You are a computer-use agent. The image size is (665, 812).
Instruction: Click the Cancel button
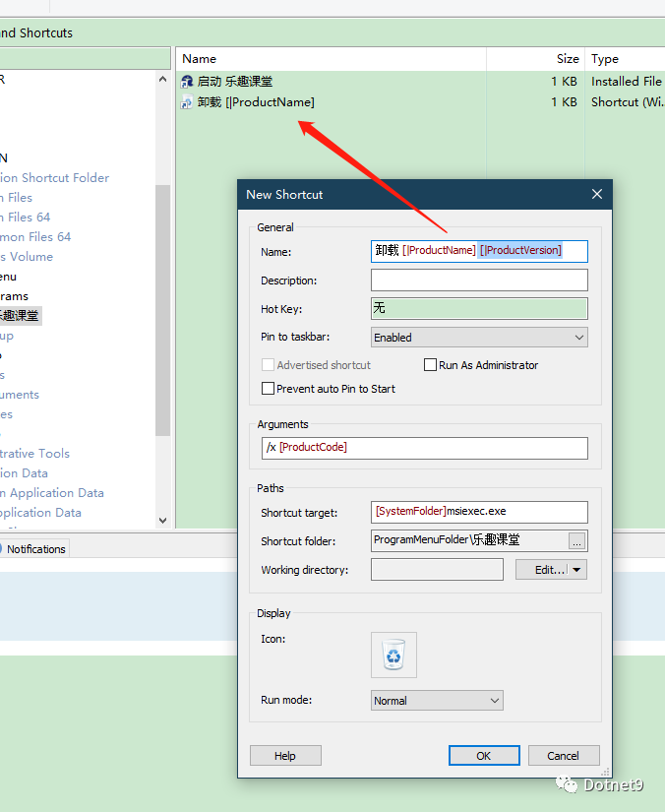pos(564,756)
